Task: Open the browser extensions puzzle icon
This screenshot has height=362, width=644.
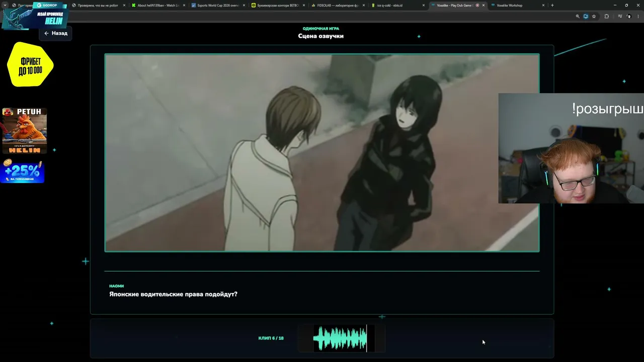Action: click(x=606, y=16)
